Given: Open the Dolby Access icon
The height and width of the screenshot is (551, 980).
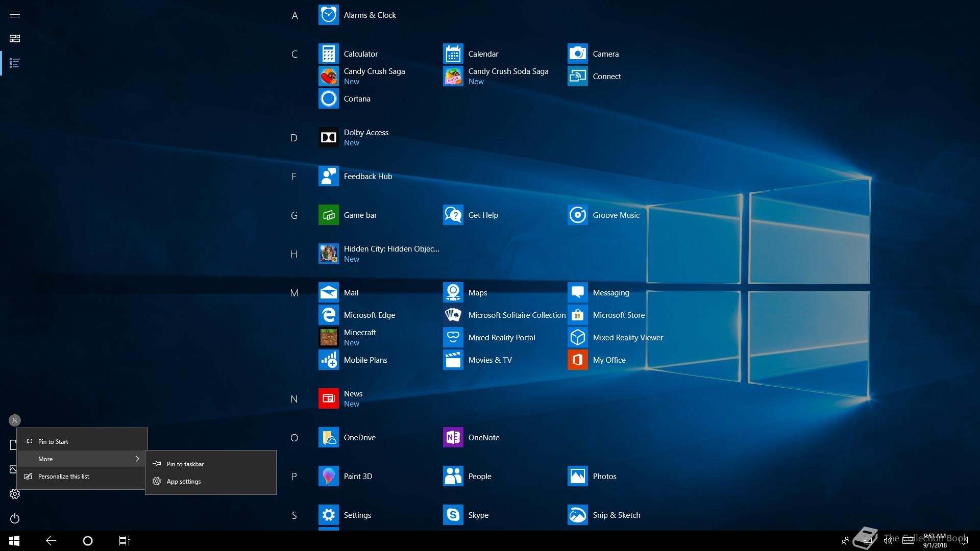Looking at the screenshot, I should coord(328,138).
